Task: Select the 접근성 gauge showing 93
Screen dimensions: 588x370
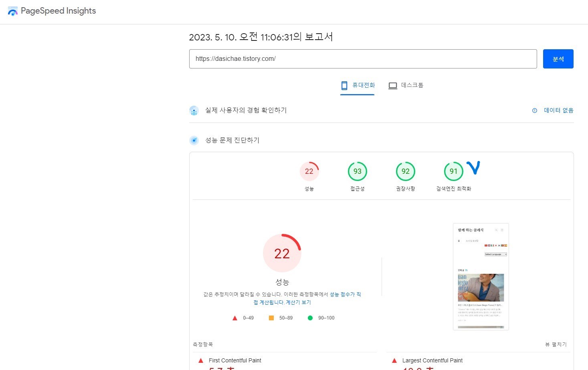Action: pyautogui.click(x=357, y=171)
